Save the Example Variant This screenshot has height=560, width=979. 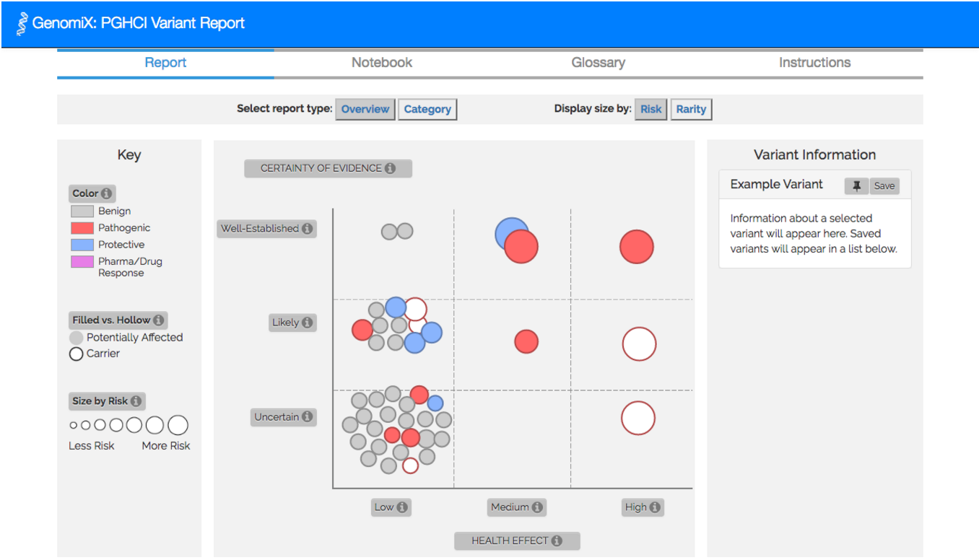pos(884,186)
